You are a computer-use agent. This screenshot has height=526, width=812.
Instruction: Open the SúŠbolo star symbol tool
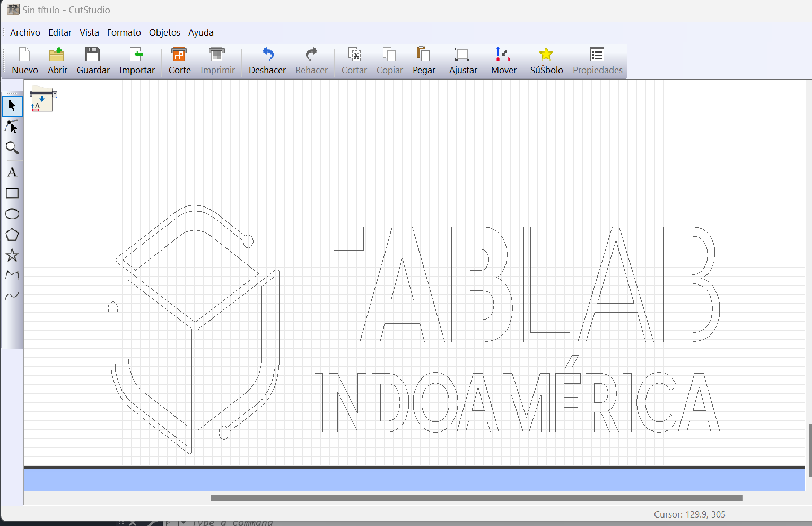tap(546, 61)
